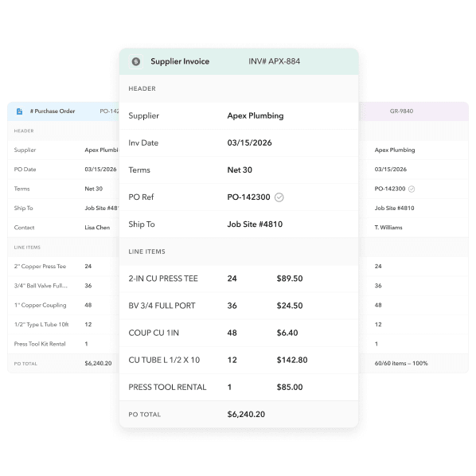Click the quantity 36 in the Supplier Invoice card
Viewport: 476px width, 476px height.
232,306
